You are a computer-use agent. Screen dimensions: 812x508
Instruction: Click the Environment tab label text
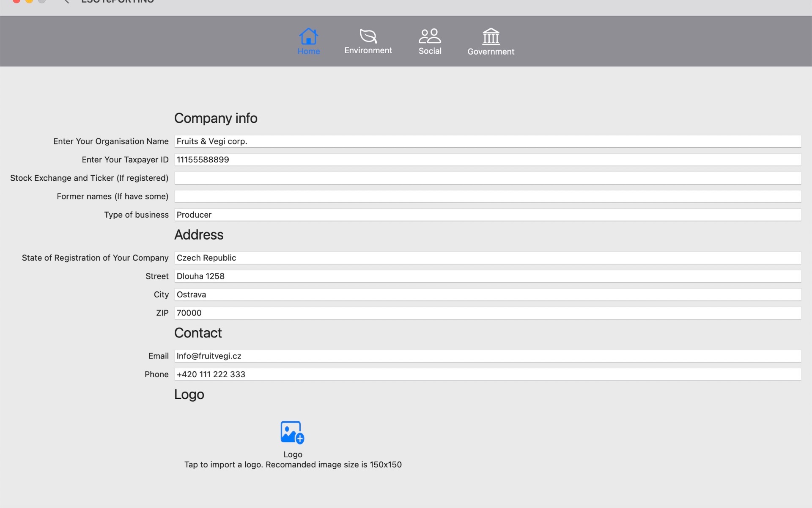[368, 50]
